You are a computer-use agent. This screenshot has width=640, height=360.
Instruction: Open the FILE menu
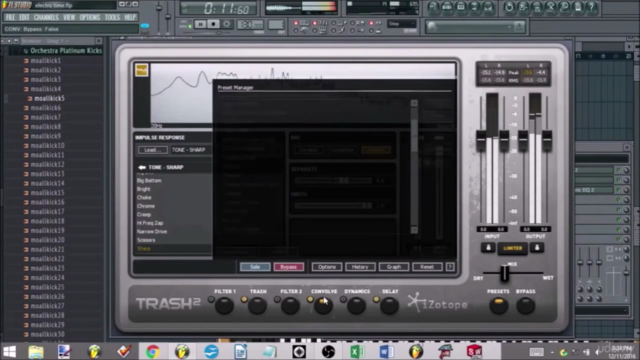(x=10, y=17)
